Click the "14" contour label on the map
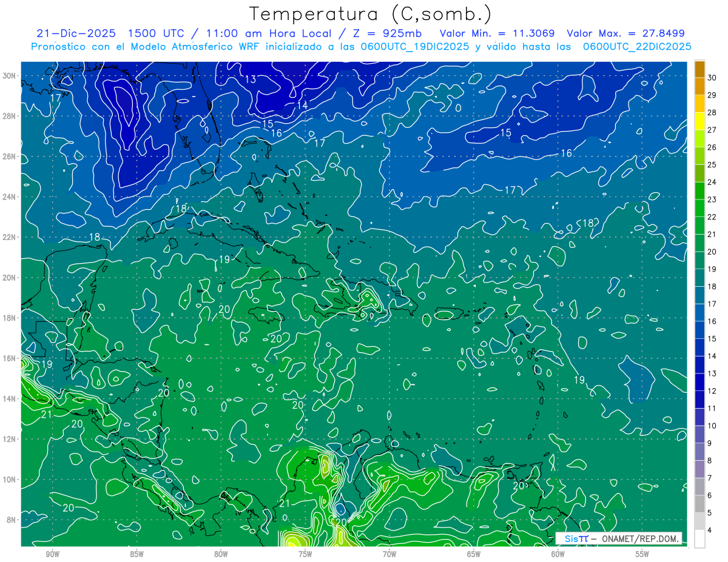 302,105
